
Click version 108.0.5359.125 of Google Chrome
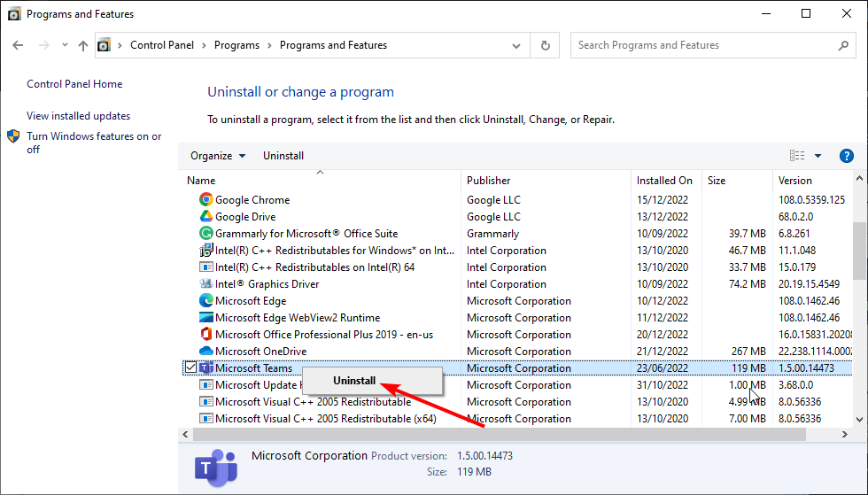point(811,200)
